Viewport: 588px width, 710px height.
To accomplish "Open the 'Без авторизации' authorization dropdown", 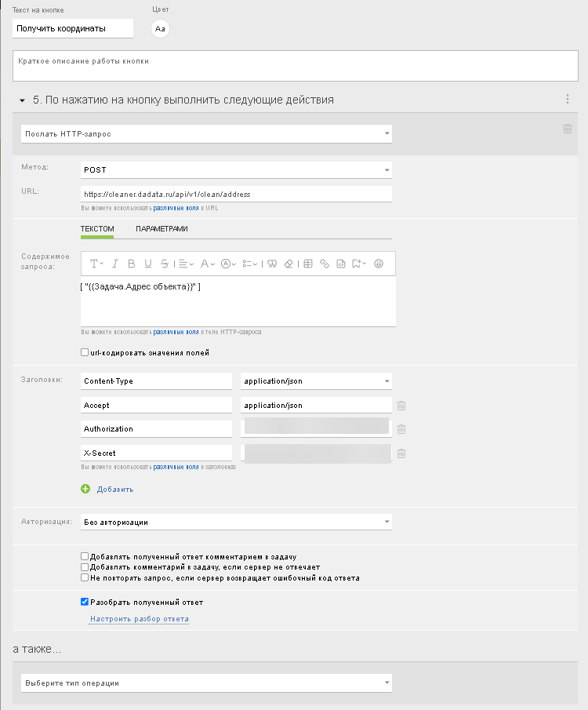I will (x=236, y=522).
